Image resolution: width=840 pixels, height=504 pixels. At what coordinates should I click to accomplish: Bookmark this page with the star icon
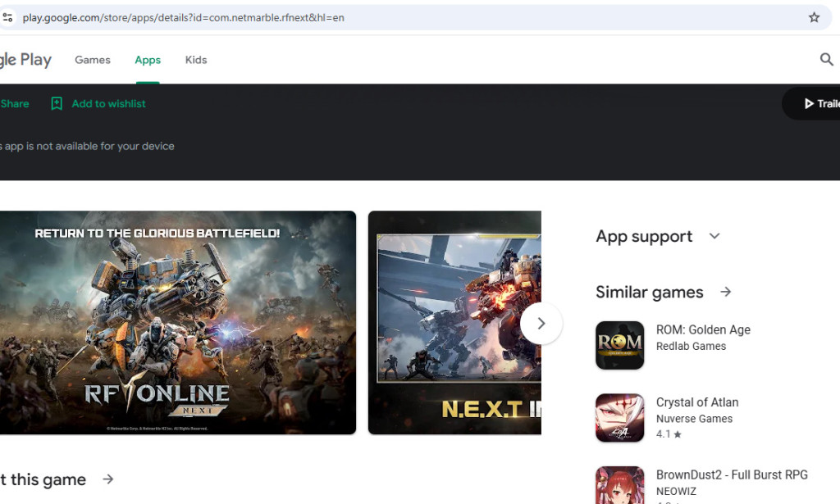(x=814, y=17)
